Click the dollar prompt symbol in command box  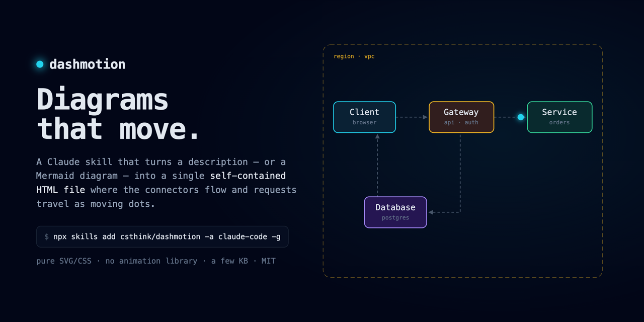pyautogui.click(x=46, y=236)
